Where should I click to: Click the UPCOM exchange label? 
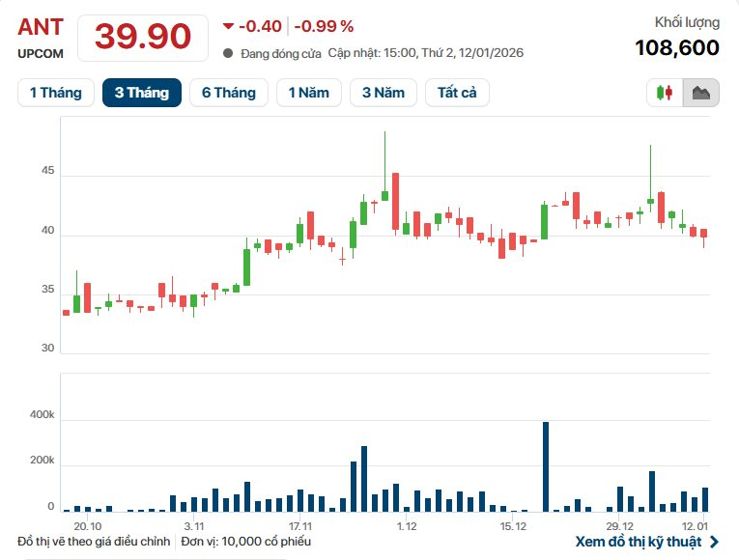pos(41,54)
